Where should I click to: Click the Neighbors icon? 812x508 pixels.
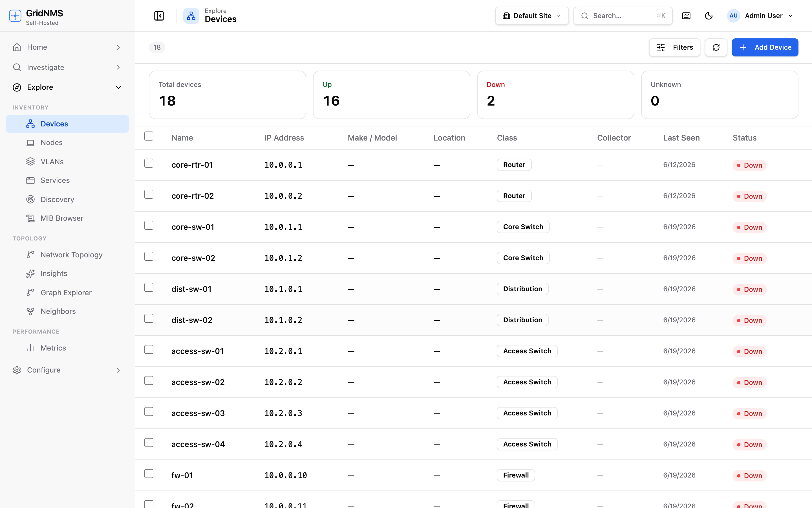coord(30,312)
